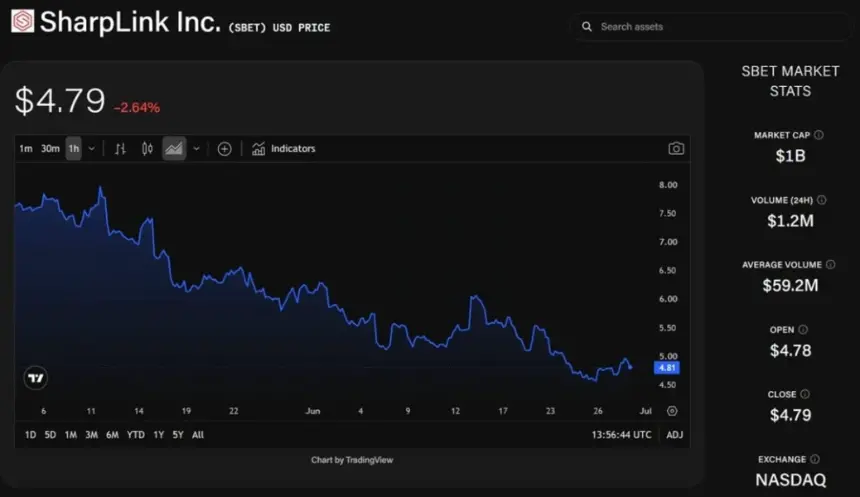Click the NASDAQ exchange value
860x497 pixels.
(790, 480)
